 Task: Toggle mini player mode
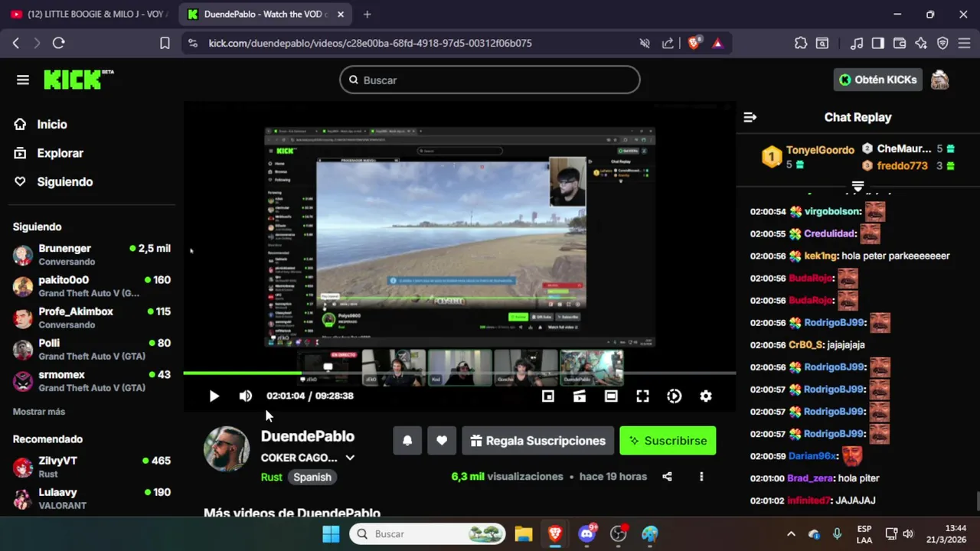(x=548, y=396)
